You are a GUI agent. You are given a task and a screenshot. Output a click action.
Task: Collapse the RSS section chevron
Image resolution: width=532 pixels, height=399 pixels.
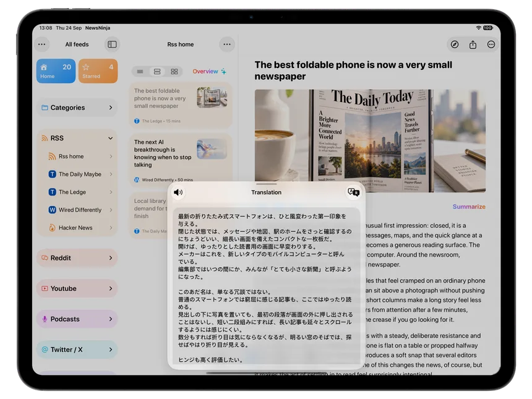pos(110,138)
